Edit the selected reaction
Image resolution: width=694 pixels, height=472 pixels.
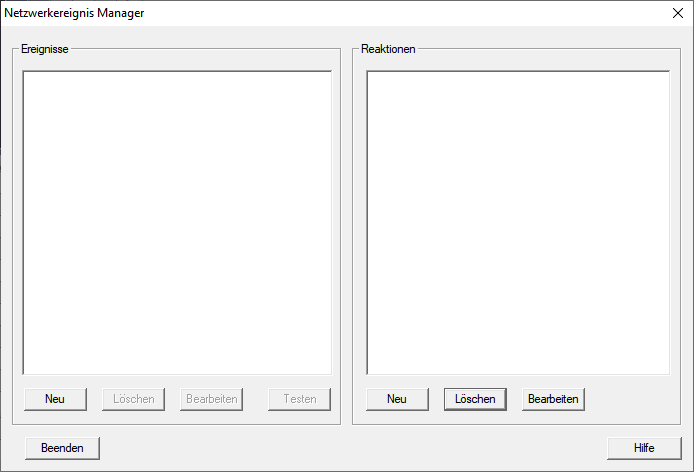[x=553, y=399]
